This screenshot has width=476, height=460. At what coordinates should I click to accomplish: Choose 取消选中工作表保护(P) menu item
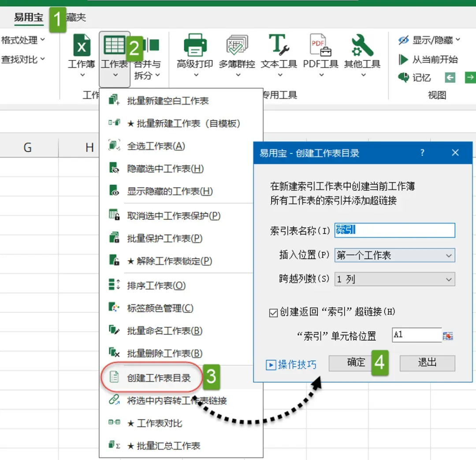(181, 215)
